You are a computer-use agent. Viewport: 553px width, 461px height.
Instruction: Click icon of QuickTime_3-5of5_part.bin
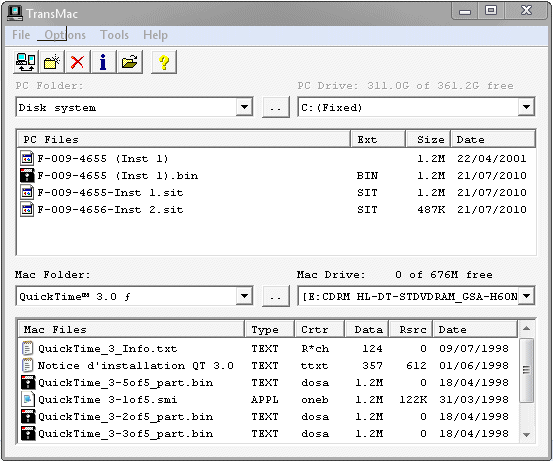pos(28,382)
